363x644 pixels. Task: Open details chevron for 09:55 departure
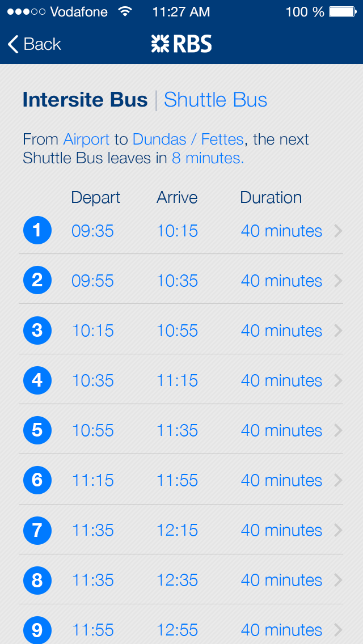(338, 281)
